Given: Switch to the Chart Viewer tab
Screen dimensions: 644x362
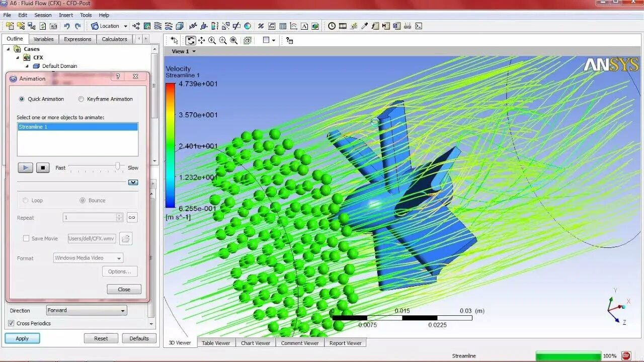Looking at the screenshot, I should pyautogui.click(x=256, y=343).
